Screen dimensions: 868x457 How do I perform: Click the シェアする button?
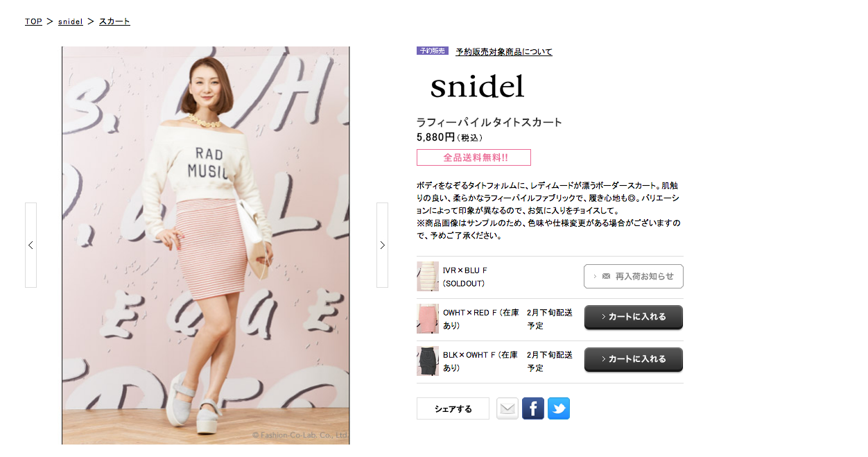pyautogui.click(x=453, y=408)
